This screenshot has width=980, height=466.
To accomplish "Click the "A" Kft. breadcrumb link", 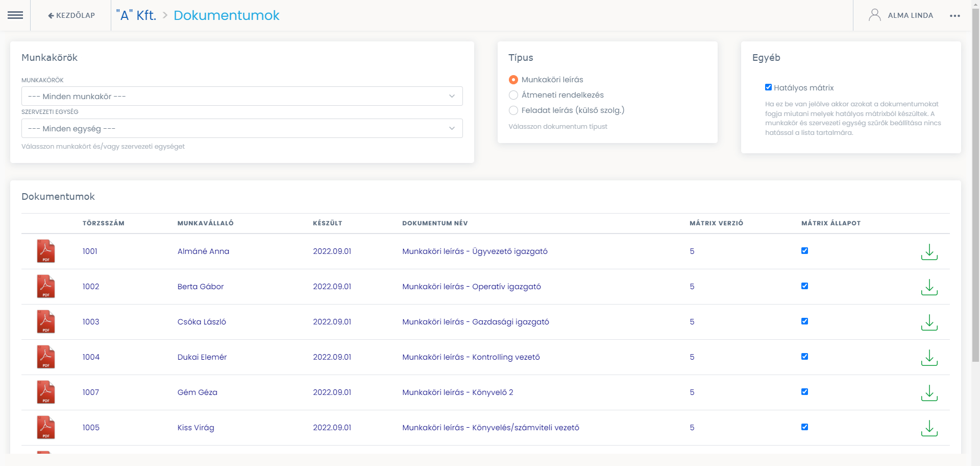I will click(136, 15).
